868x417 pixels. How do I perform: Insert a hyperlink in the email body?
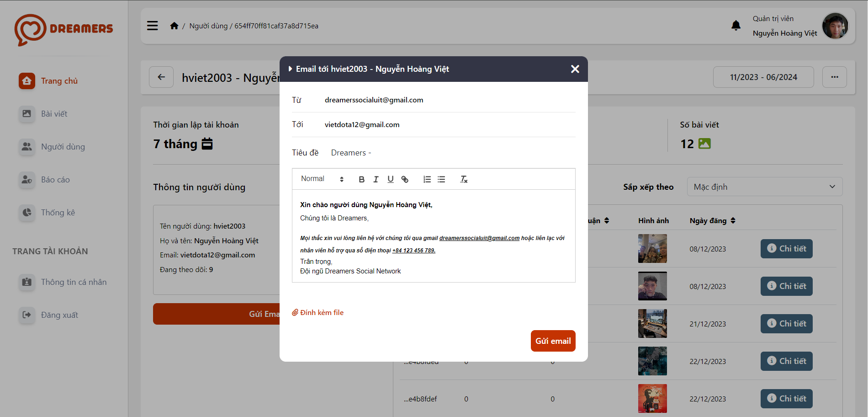[x=405, y=179]
